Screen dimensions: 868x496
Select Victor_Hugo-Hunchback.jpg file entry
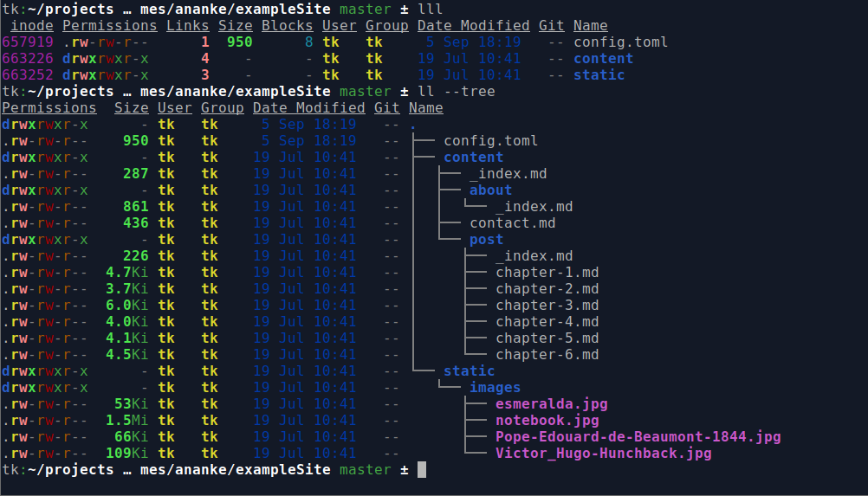coord(604,454)
